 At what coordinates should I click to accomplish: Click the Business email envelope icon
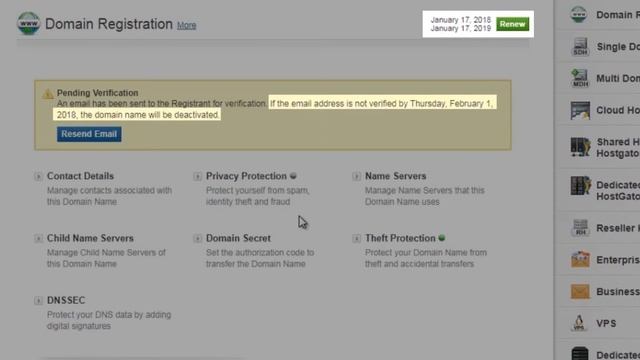(580, 291)
